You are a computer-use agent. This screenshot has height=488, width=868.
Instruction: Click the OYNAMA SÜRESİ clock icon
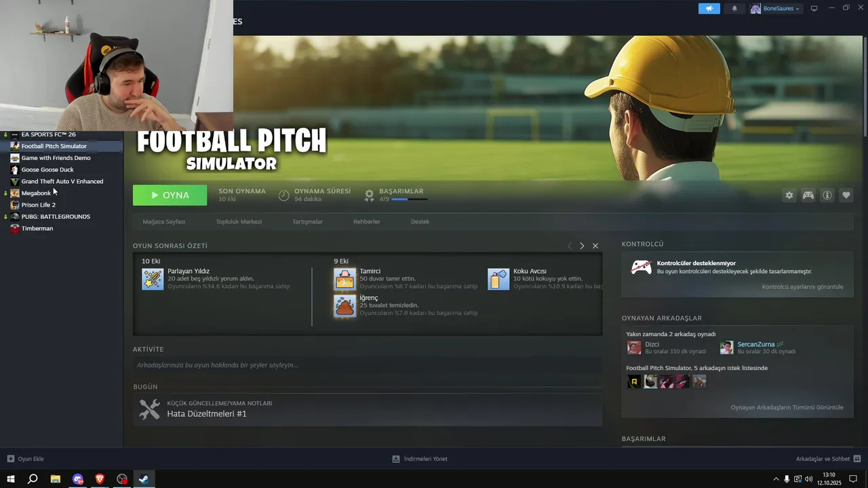pos(283,195)
